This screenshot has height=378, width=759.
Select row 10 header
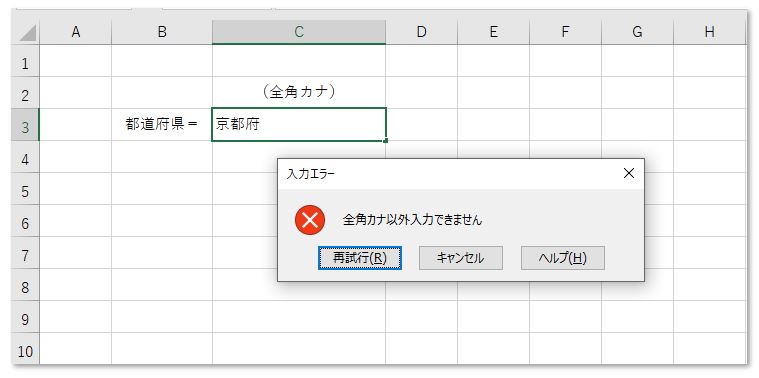tap(25, 348)
